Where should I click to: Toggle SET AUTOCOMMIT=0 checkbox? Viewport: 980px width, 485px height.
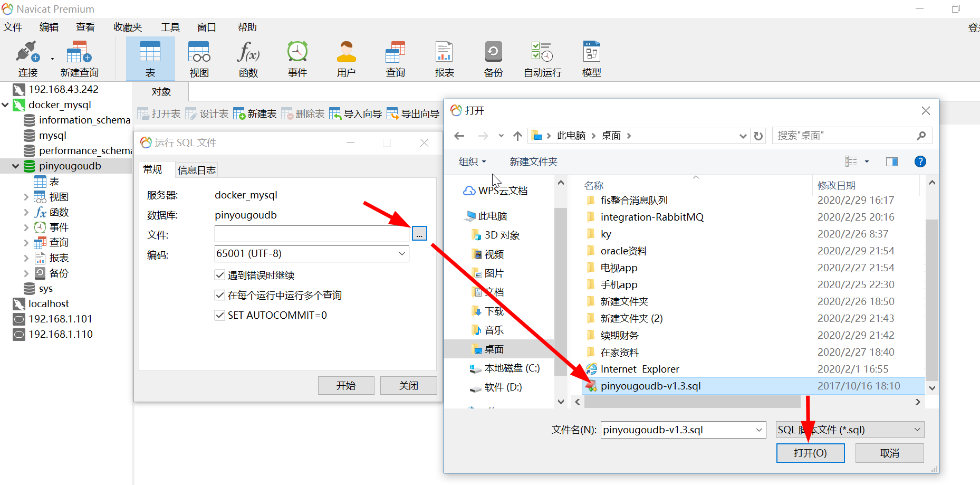pyautogui.click(x=220, y=315)
